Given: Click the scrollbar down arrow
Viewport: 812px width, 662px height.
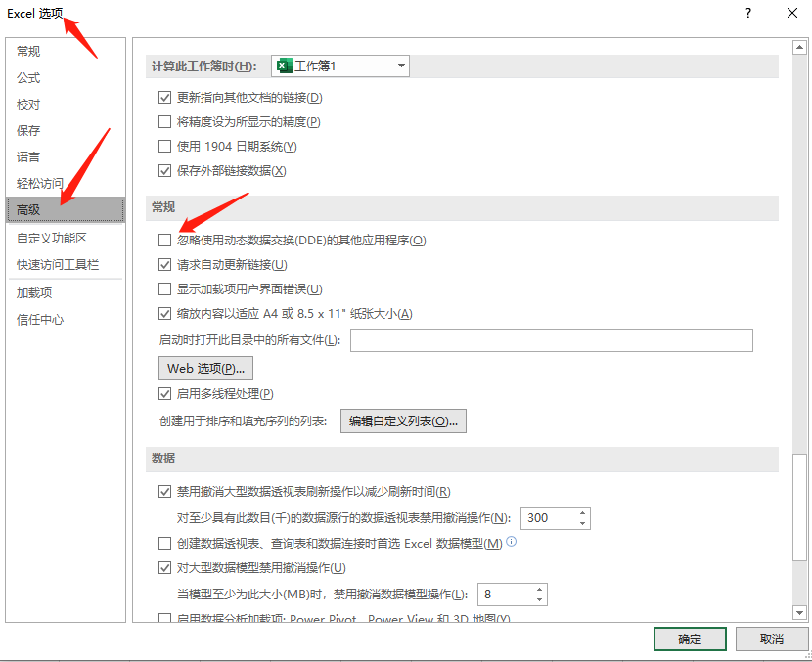Looking at the screenshot, I should pyautogui.click(x=799, y=613).
